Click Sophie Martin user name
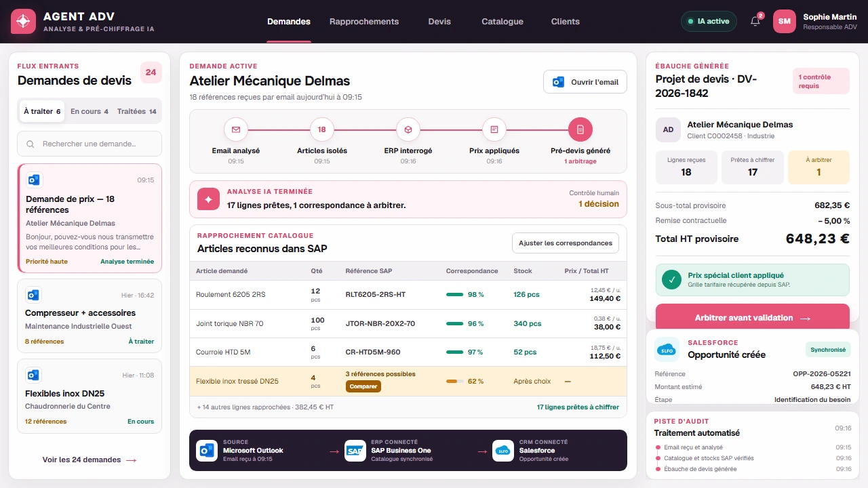Image resolution: width=868 pixels, height=488 pixels. tap(830, 17)
